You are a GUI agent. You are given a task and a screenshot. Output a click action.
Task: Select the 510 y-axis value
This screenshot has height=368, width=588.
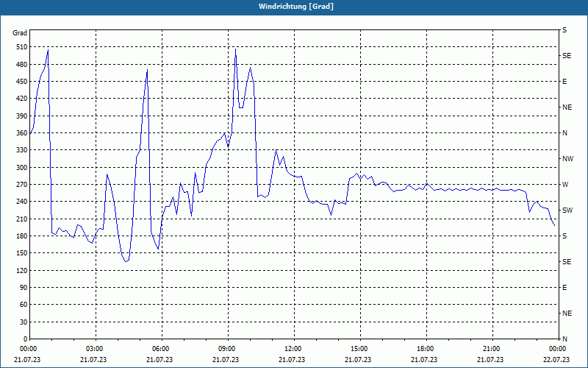23,47
